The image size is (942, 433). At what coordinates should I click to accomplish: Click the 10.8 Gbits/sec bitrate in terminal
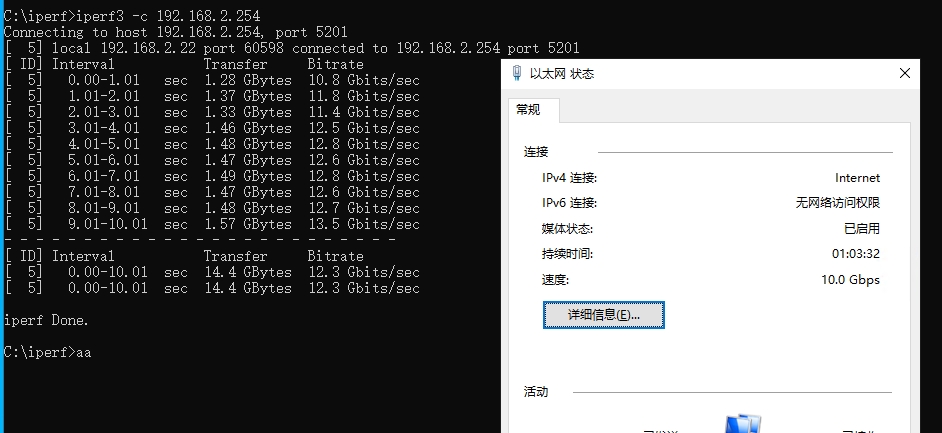[x=364, y=80]
